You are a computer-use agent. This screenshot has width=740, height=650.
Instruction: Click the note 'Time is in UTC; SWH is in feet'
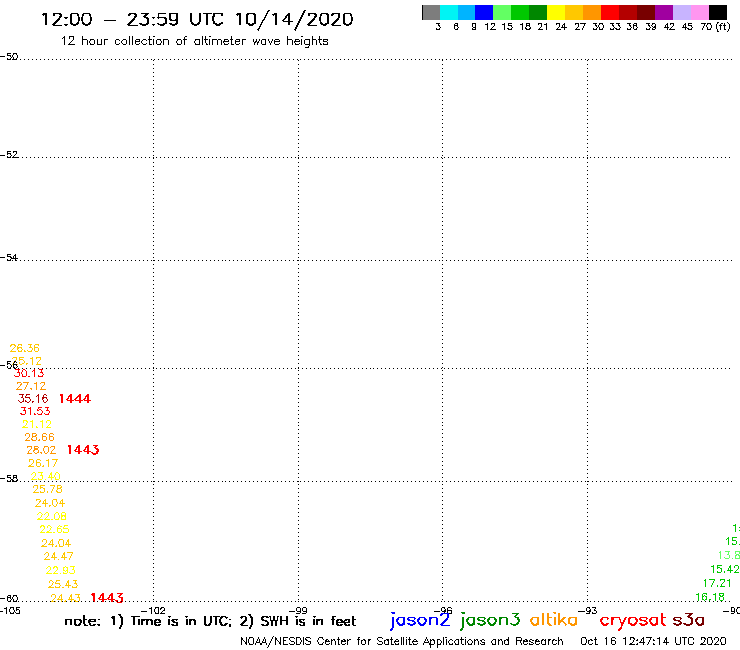(x=210, y=621)
